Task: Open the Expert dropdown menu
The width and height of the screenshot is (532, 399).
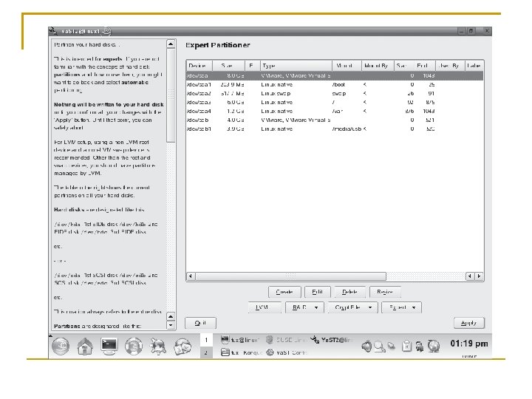Action: click(402, 307)
